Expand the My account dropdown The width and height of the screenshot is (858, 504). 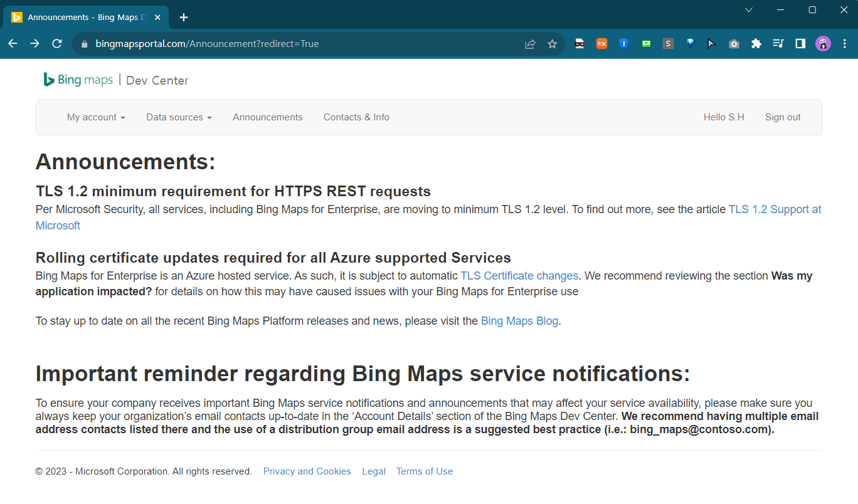[96, 117]
